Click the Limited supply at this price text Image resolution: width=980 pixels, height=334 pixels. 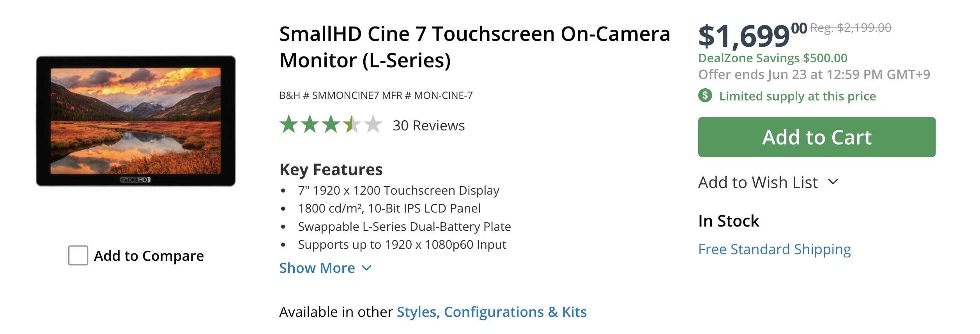click(797, 96)
